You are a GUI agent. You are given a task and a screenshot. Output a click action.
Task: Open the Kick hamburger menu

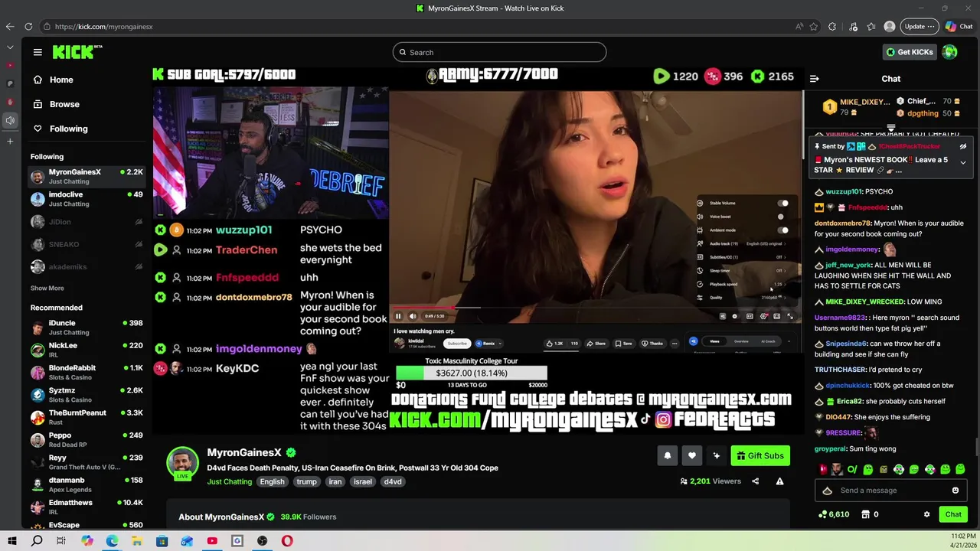(x=38, y=52)
